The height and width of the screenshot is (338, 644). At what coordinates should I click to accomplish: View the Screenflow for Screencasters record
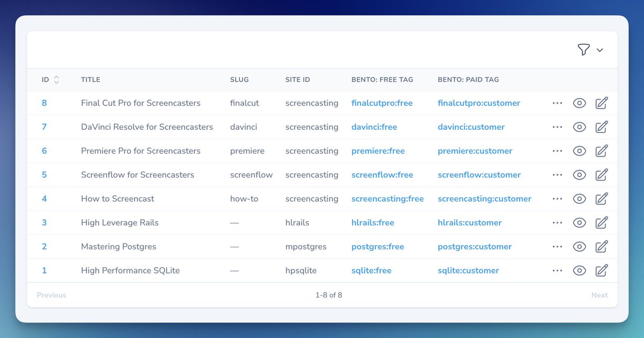coord(579,175)
